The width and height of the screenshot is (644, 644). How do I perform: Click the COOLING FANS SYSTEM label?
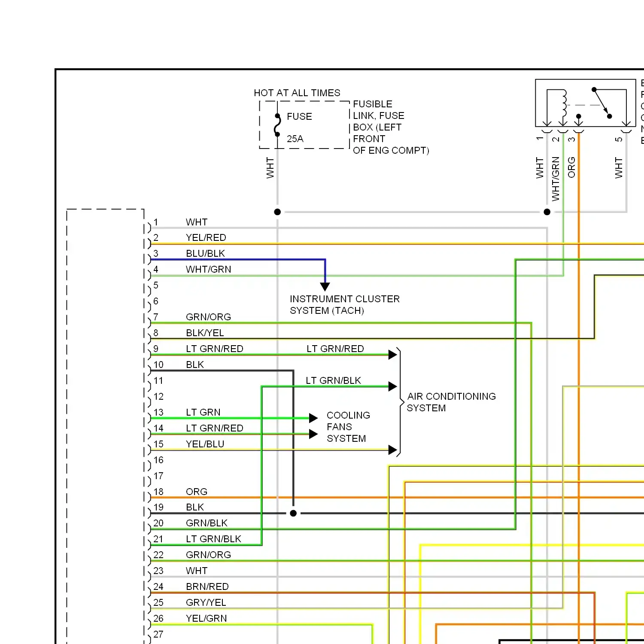[348, 427]
